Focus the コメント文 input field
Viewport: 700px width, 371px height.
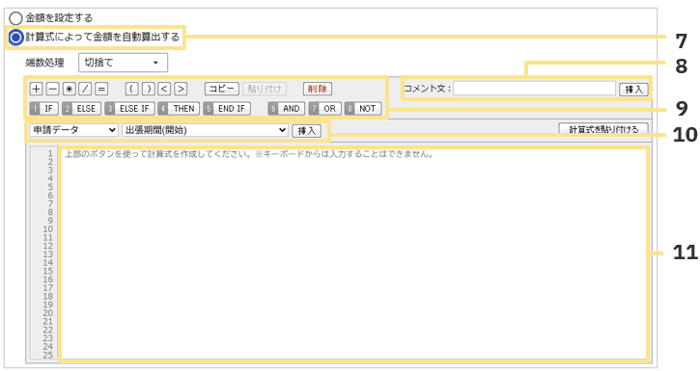click(x=535, y=88)
